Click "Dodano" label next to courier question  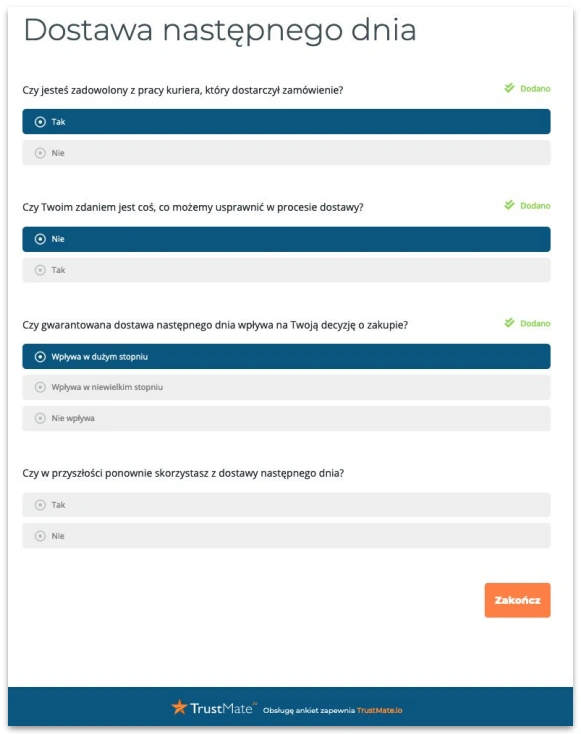535,88
